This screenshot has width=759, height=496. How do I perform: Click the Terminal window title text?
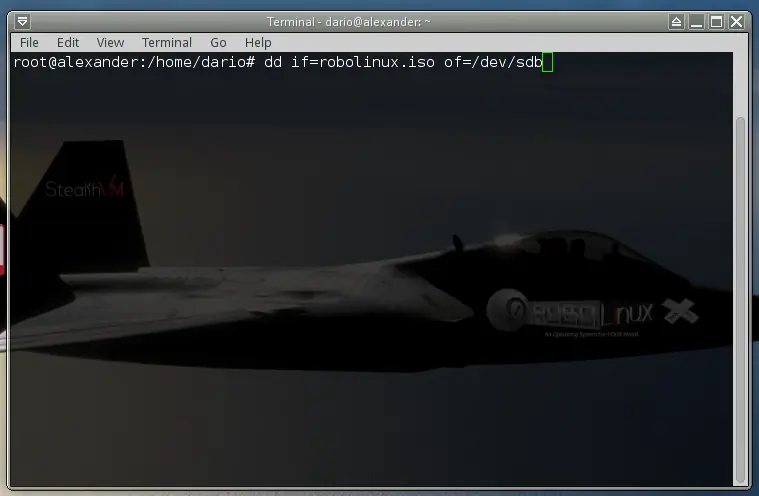coord(349,22)
